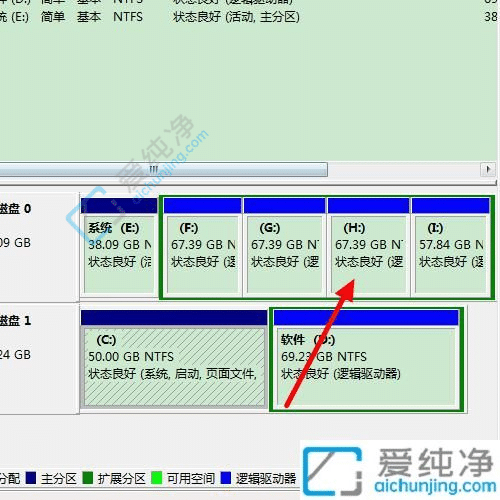The width and height of the screenshot is (500, 500).
Task: Click the 可用空间 legend label
Action: pyautogui.click(x=191, y=479)
